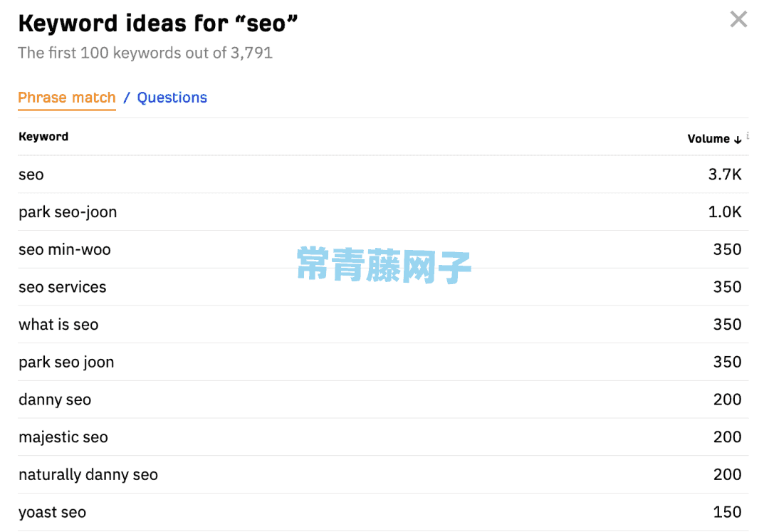The image size is (769, 532).
Task: Select the "seo min-woo" keyword
Action: 65,249
